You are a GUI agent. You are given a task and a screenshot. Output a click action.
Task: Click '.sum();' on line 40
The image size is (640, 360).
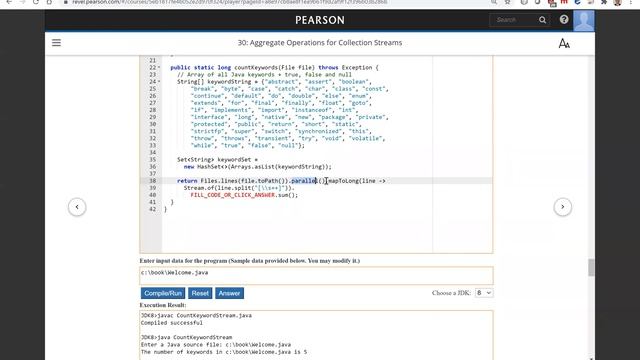(287, 195)
